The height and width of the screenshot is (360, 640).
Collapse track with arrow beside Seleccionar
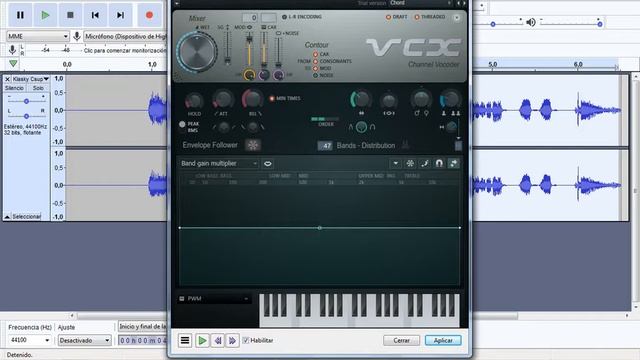pos(7,216)
